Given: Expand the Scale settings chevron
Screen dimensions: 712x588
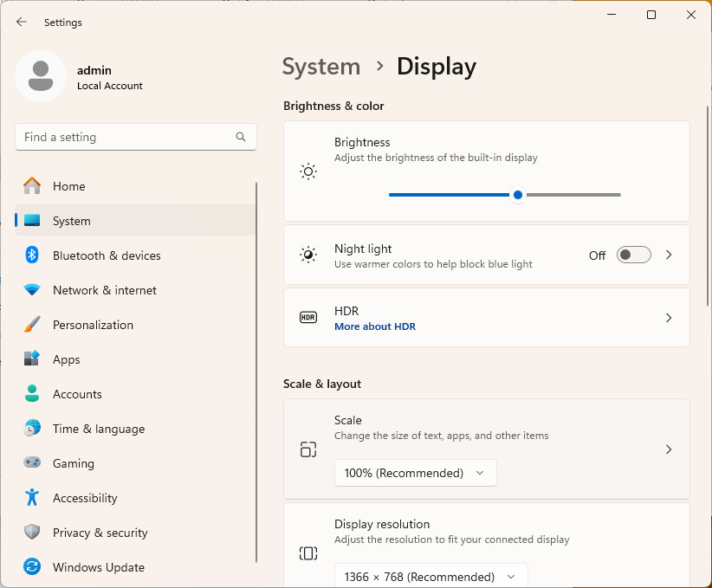Looking at the screenshot, I should (x=669, y=449).
